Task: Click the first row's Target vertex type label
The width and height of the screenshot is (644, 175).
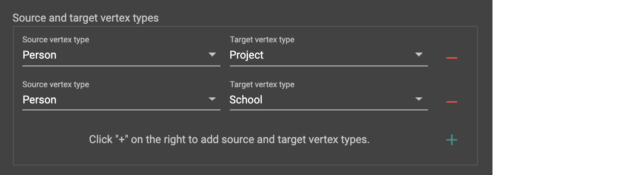Action: click(262, 40)
